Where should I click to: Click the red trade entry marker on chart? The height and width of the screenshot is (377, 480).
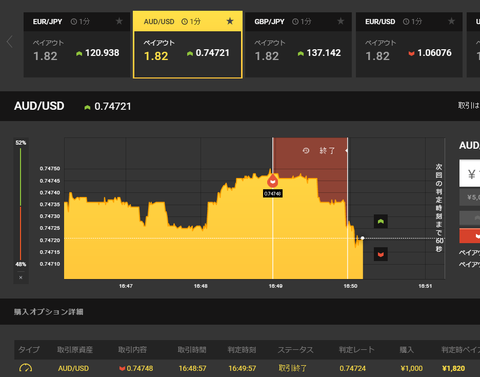point(273,181)
